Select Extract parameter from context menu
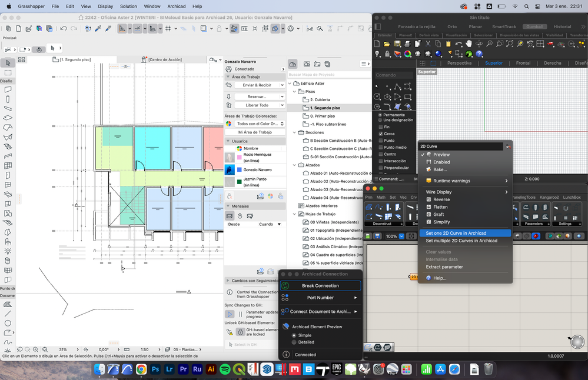Viewport: 588px width, 380px height. [x=465, y=267]
